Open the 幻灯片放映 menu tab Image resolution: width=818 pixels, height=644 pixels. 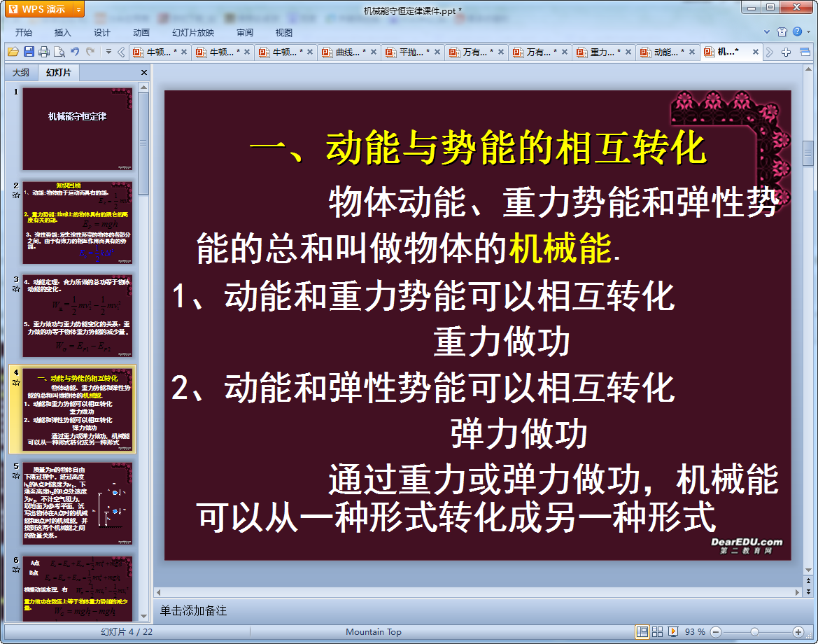pos(193,32)
